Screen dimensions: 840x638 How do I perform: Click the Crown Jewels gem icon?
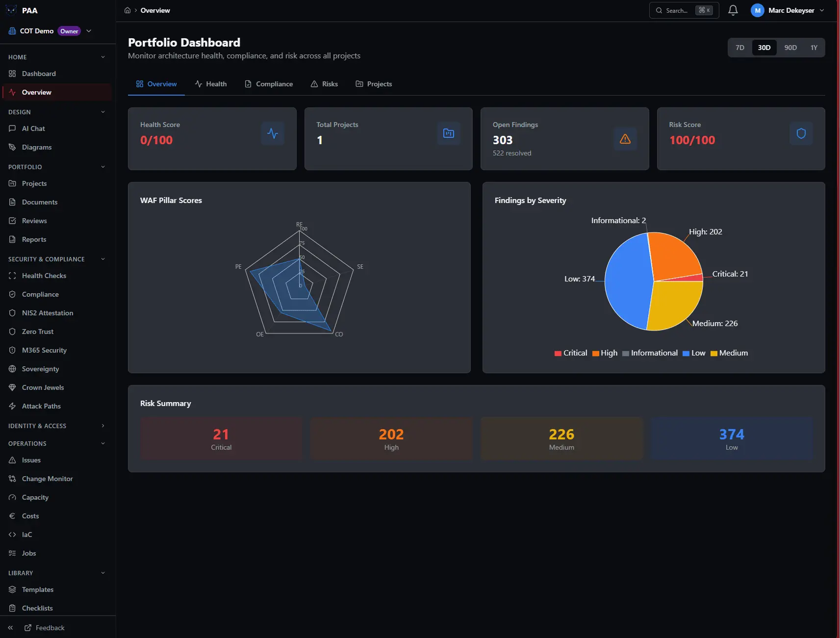(12, 387)
